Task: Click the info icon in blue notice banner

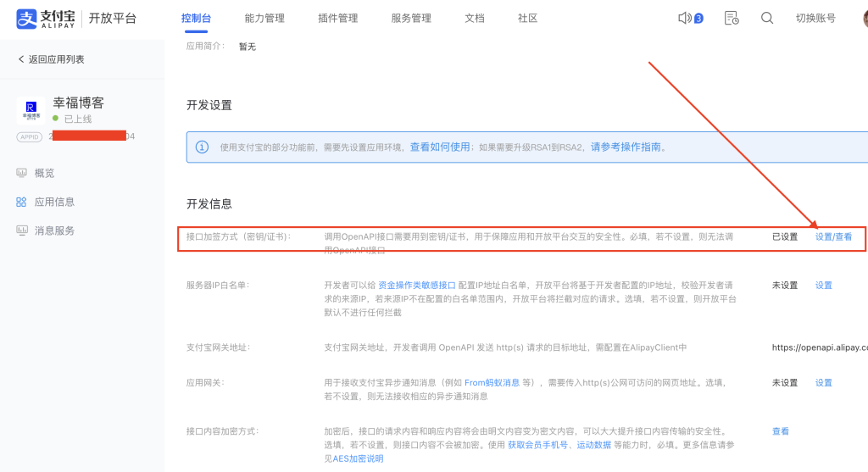Action: pos(202,147)
